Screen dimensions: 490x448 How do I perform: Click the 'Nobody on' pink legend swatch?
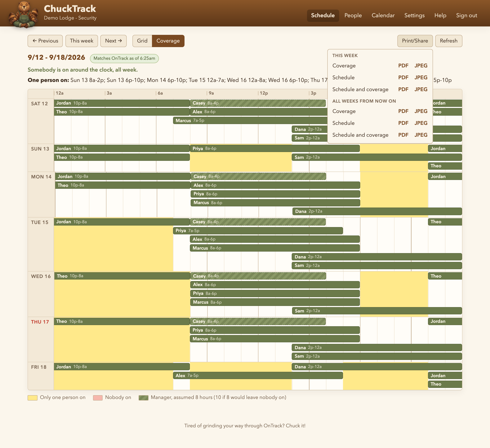(x=98, y=398)
